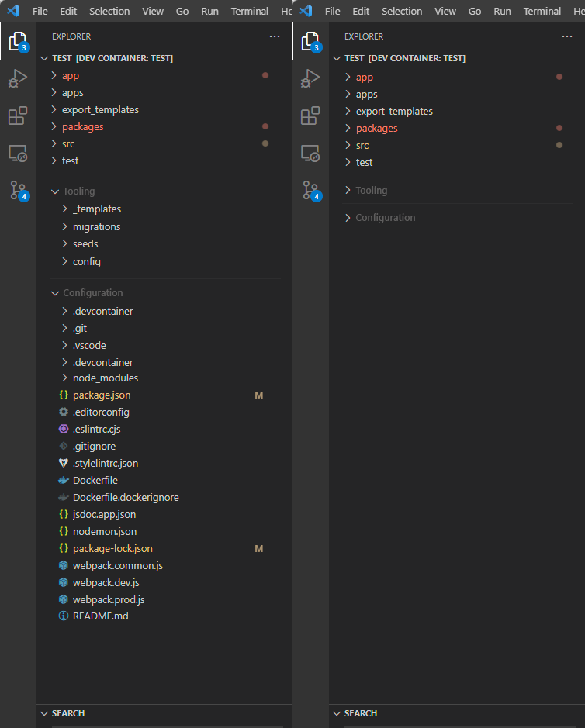The height and width of the screenshot is (728, 585).
Task: Click More Actions (...) in the left Explorer
Action: (x=275, y=36)
